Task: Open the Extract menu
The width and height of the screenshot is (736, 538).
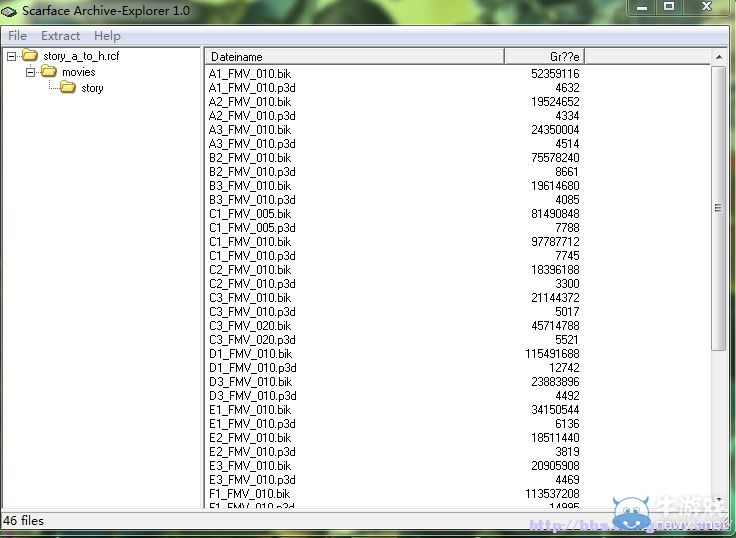Action: click(60, 36)
